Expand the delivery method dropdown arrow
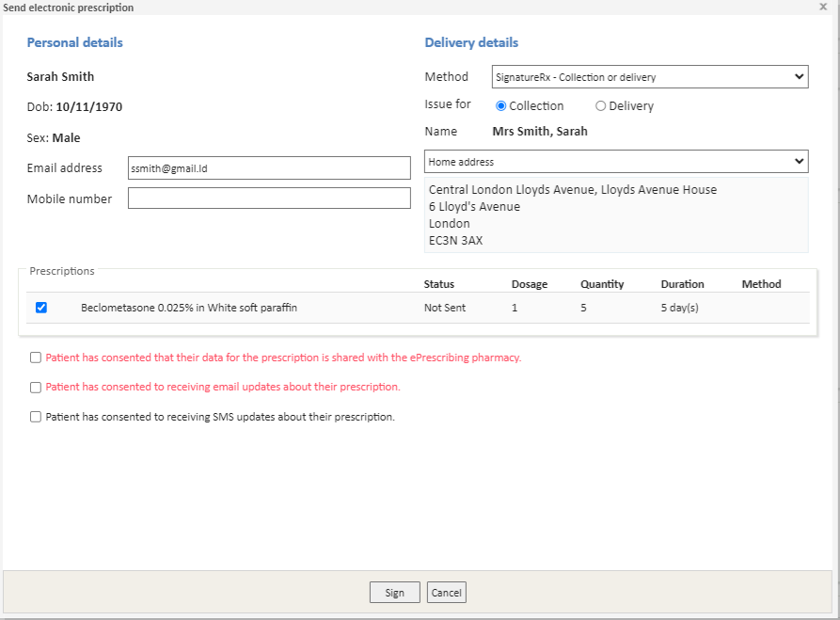 pos(799,76)
